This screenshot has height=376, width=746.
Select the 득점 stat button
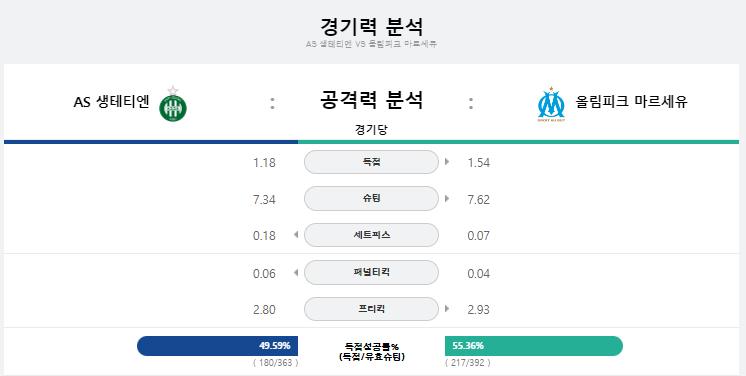click(x=371, y=162)
